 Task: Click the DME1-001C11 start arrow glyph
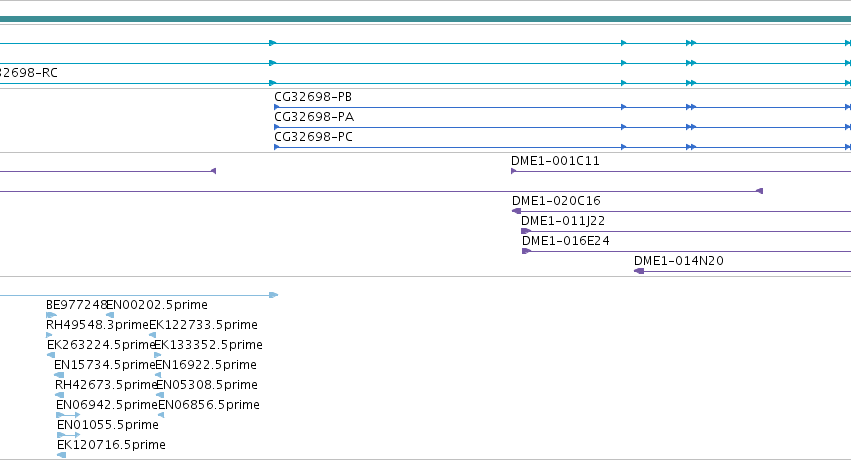point(513,171)
